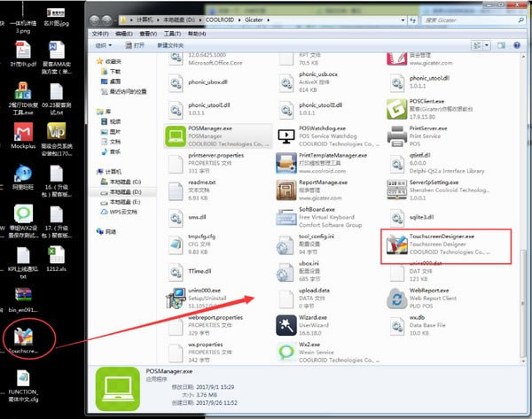Click the Open button in toolbar
Image resolution: width=532 pixels, height=419 pixels.
(x=135, y=45)
